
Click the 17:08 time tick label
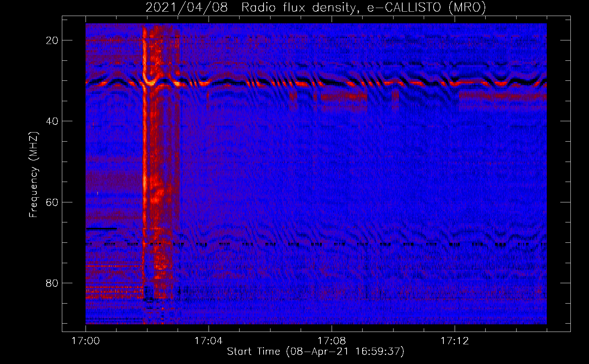pyautogui.click(x=332, y=341)
